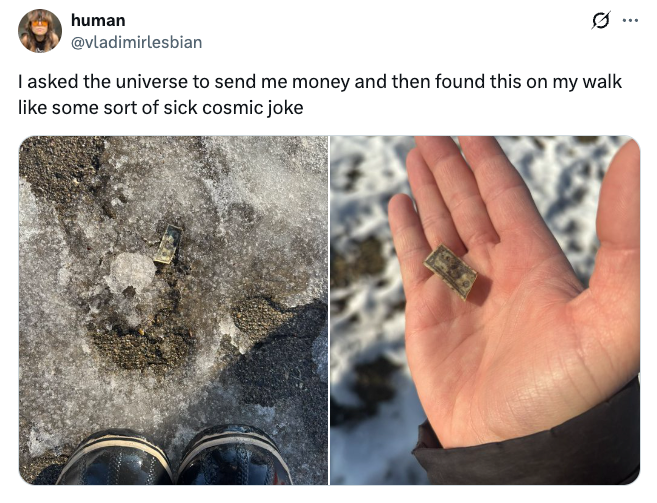
Task: Click the tiny bill on the ice
Action: point(168,244)
